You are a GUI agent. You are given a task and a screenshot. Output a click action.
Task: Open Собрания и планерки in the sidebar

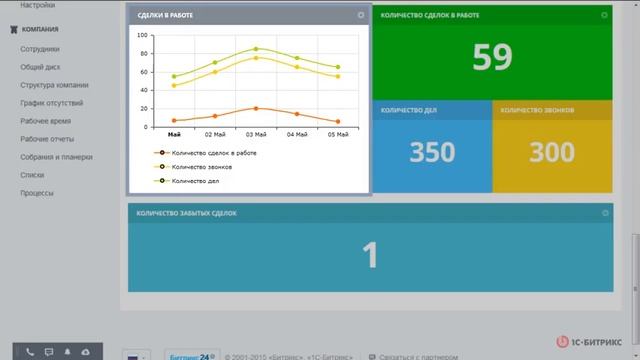56,157
